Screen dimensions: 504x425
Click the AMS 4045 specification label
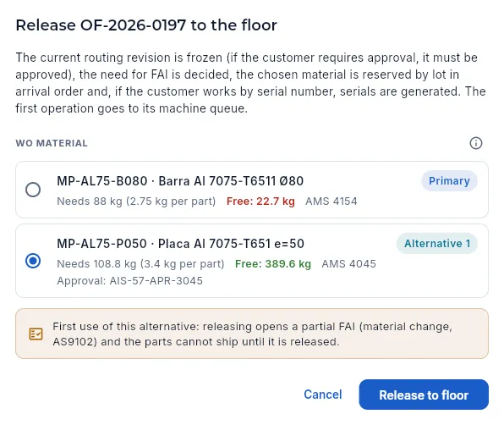348,264
